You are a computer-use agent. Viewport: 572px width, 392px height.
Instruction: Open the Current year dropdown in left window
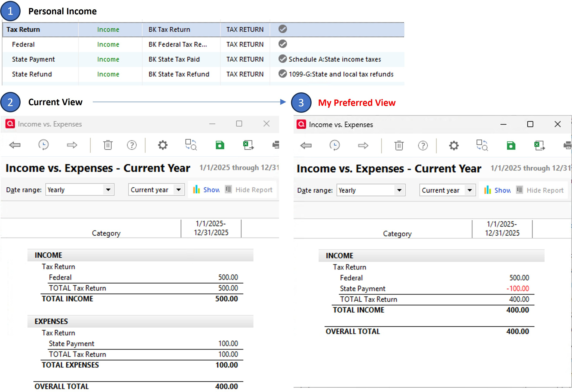(179, 190)
